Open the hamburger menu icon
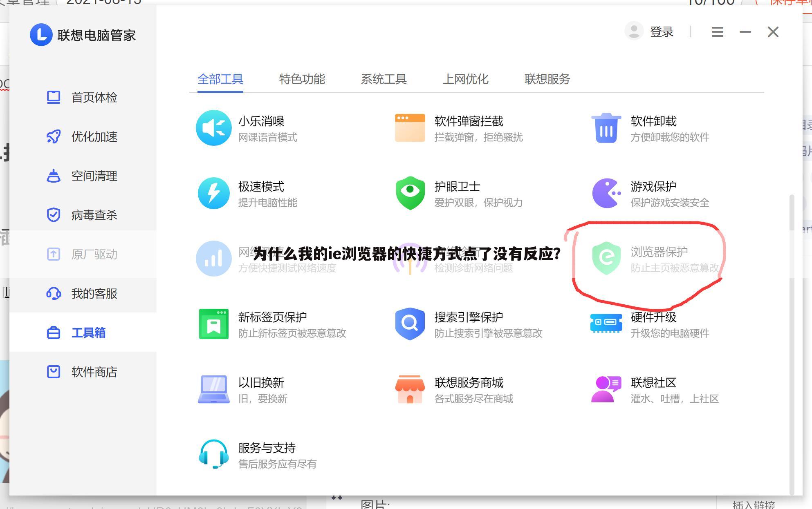Screen dimensions: 812x509 718,32
